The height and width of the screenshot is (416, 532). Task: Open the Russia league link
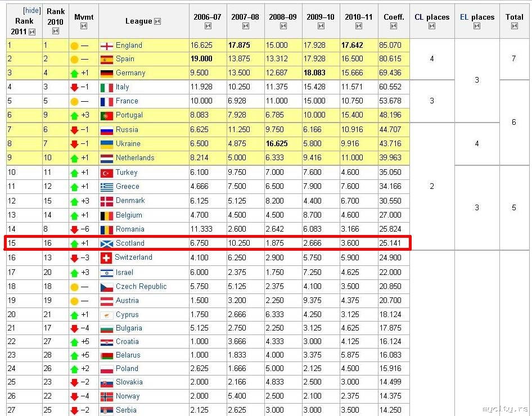point(127,129)
